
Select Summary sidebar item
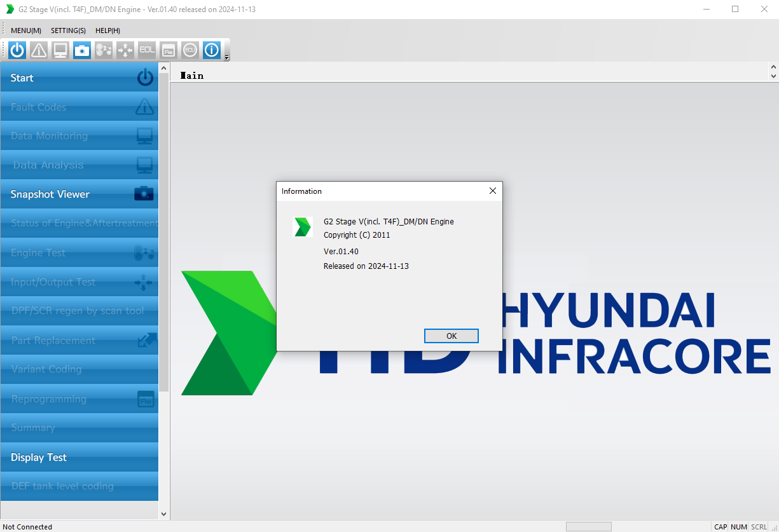(x=79, y=428)
